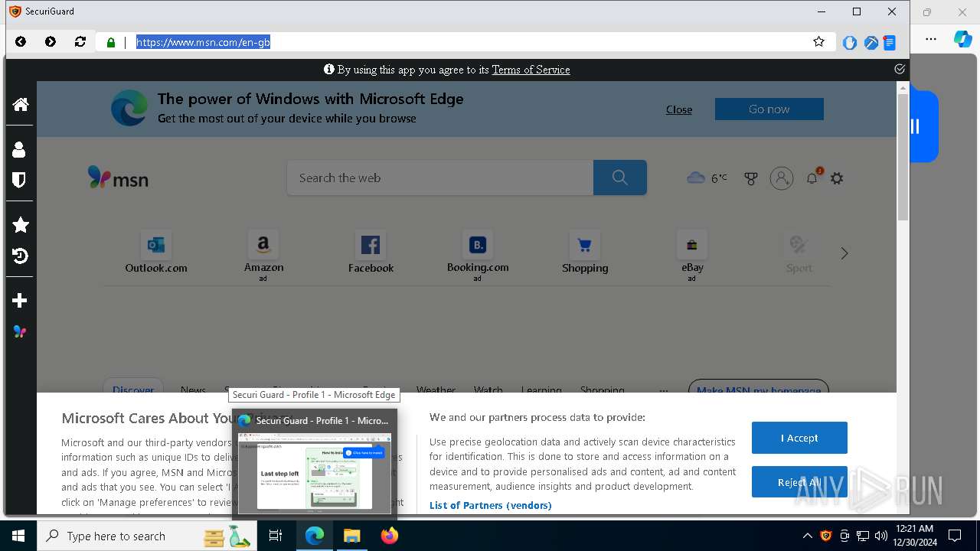The height and width of the screenshot is (551, 980).
Task: Open the Terms of Service link
Action: click(531, 70)
